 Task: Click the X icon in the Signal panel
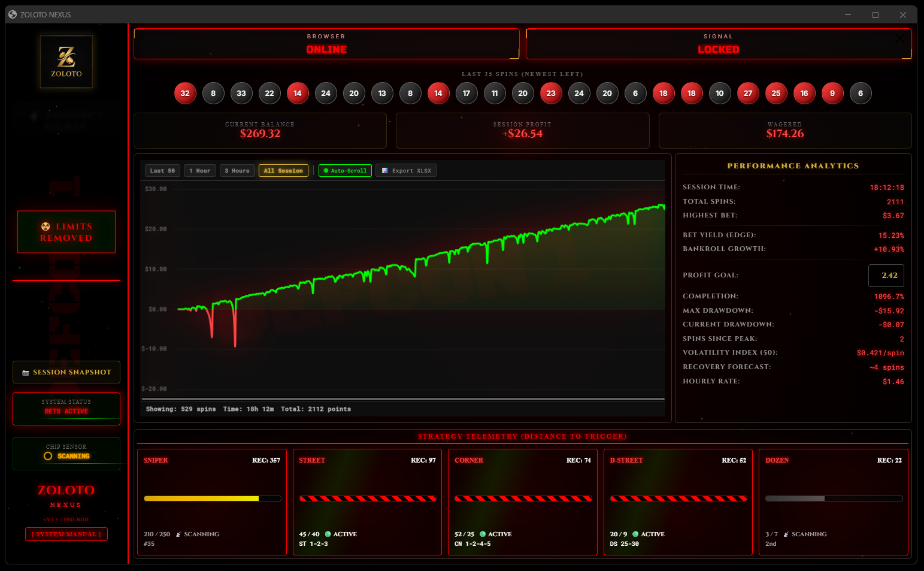point(900,38)
